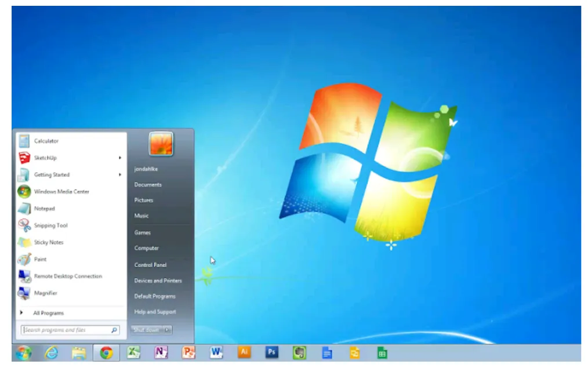Launch the Magnifier
Image resolution: width=588 pixels, height=368 pixels.
[x=71, y=293]
